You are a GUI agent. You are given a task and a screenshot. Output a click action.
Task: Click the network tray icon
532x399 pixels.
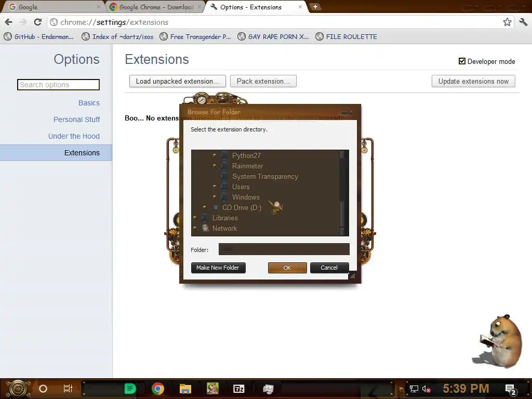[x=414, y=389]
